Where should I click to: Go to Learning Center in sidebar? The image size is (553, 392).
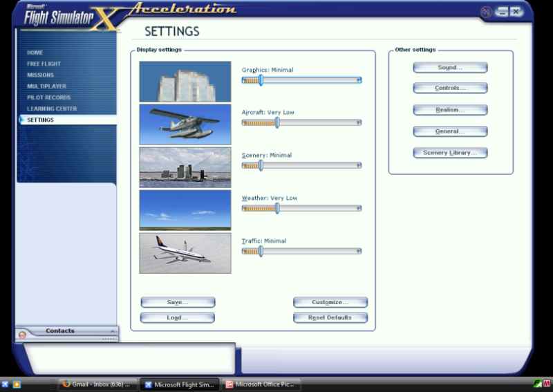click(52, 109)
